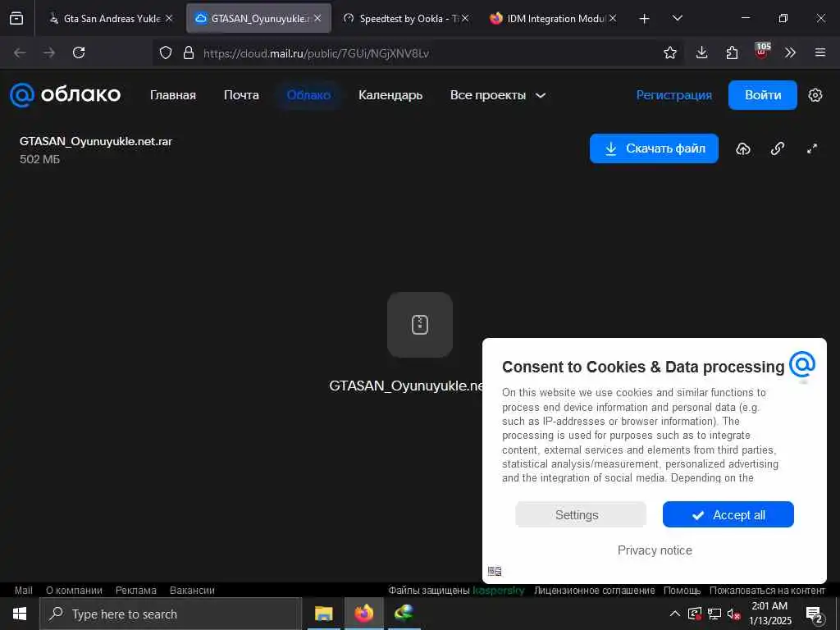Open the browser downloads panel

pos(702,52)
